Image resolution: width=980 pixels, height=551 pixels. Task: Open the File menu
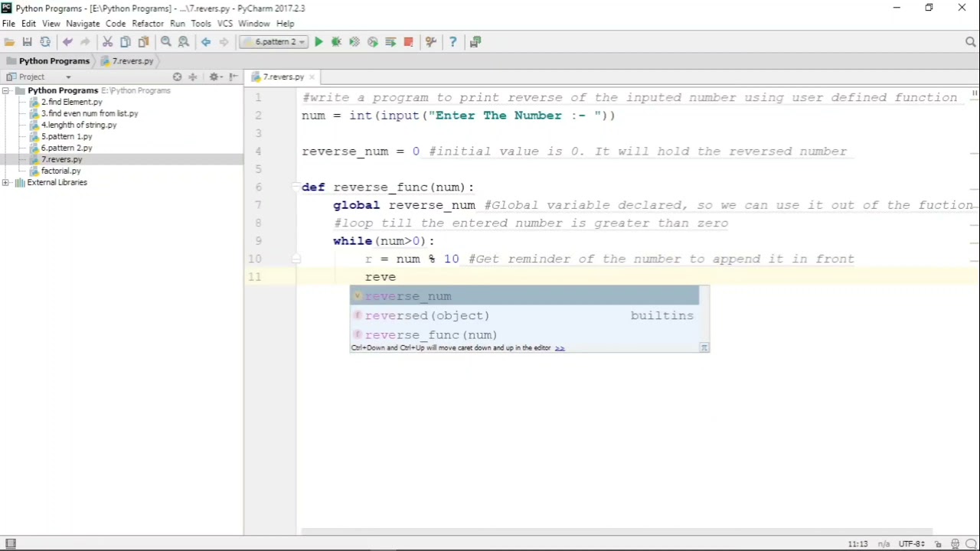(x=8, y=24)
